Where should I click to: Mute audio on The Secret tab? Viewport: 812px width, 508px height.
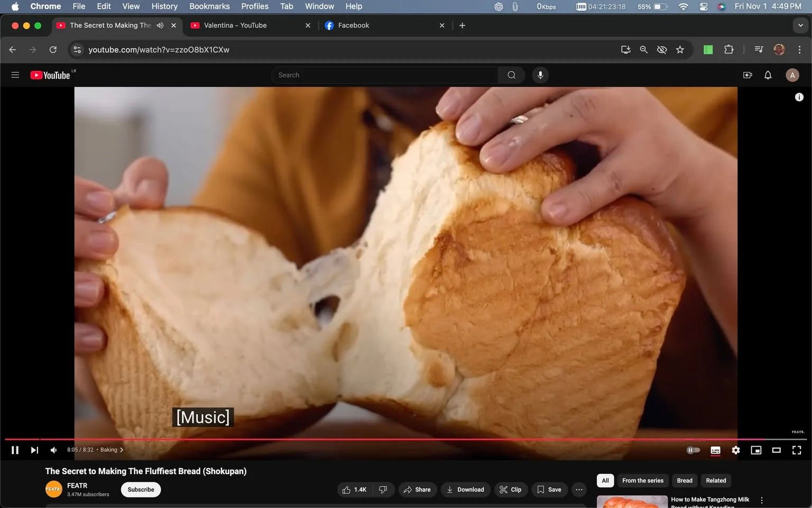pyautogui.click(x=160, y=25)
